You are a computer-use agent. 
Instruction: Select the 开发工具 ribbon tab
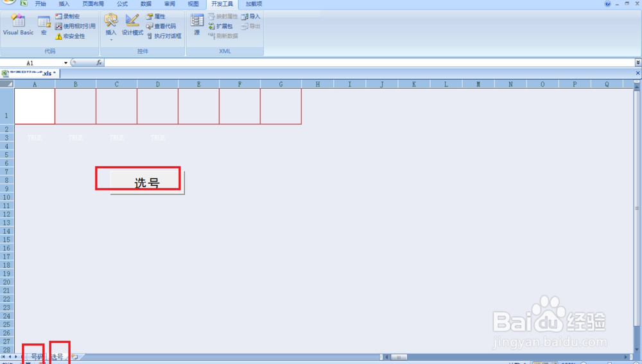222,4
